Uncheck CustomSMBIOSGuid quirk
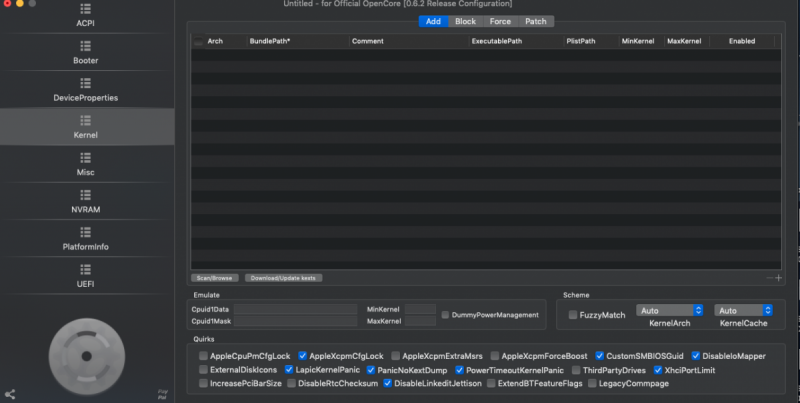800x403 pixels. click(x=599, y=356)
